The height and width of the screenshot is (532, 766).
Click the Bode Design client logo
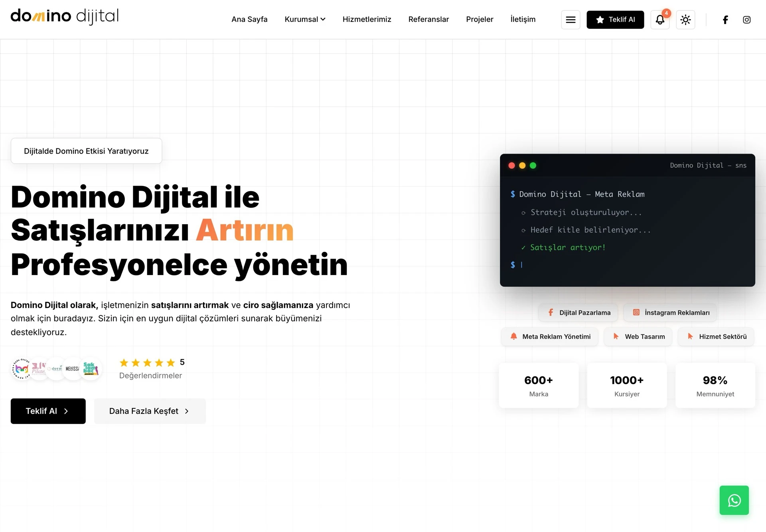pyautogui.click(x=22, y=369)
